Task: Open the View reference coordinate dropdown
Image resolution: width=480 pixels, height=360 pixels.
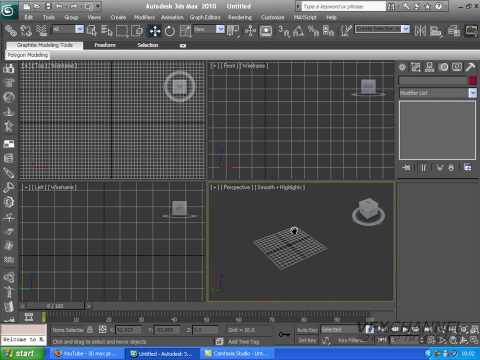Action: [209, 29]
